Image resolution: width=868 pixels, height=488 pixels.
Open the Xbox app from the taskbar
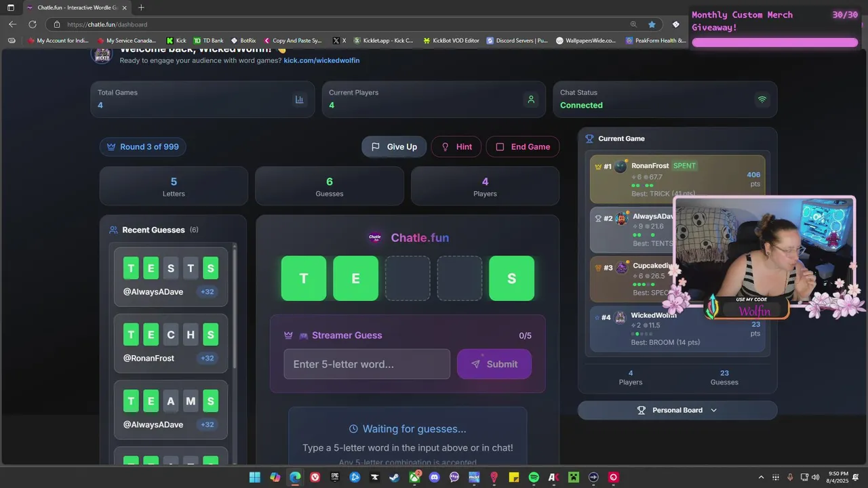(414, 477)
